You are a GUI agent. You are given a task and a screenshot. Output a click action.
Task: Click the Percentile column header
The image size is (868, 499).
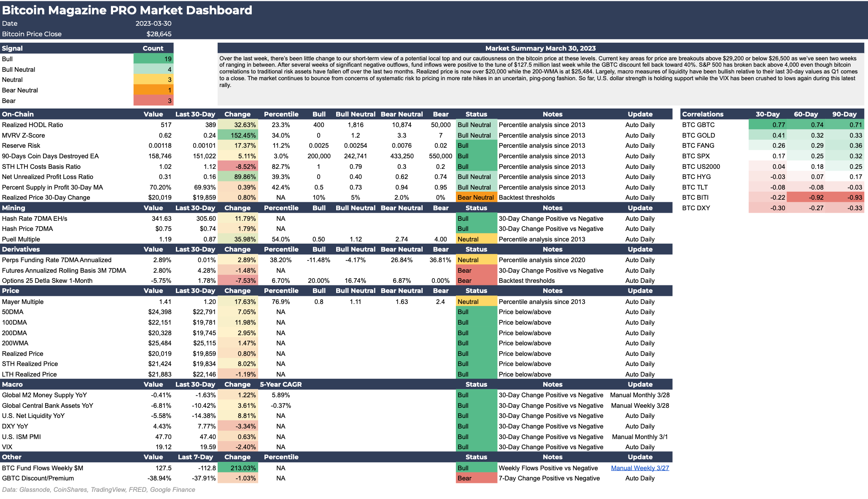[x=281, y=114]
